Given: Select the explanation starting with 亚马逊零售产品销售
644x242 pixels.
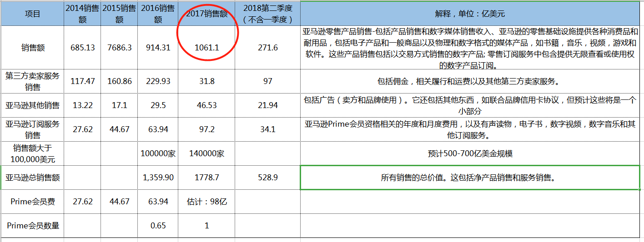Looking at the screenshot, I should click(x=470, y=48).
